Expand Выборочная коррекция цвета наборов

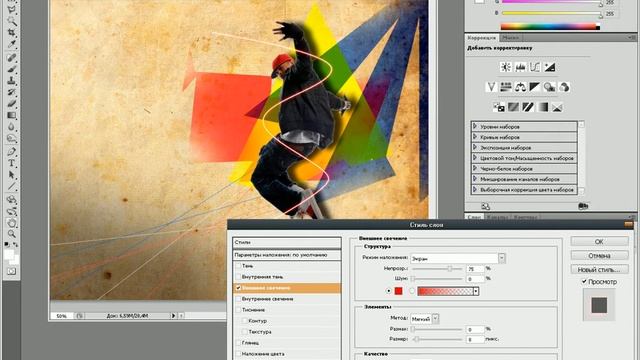coord(475,189)
